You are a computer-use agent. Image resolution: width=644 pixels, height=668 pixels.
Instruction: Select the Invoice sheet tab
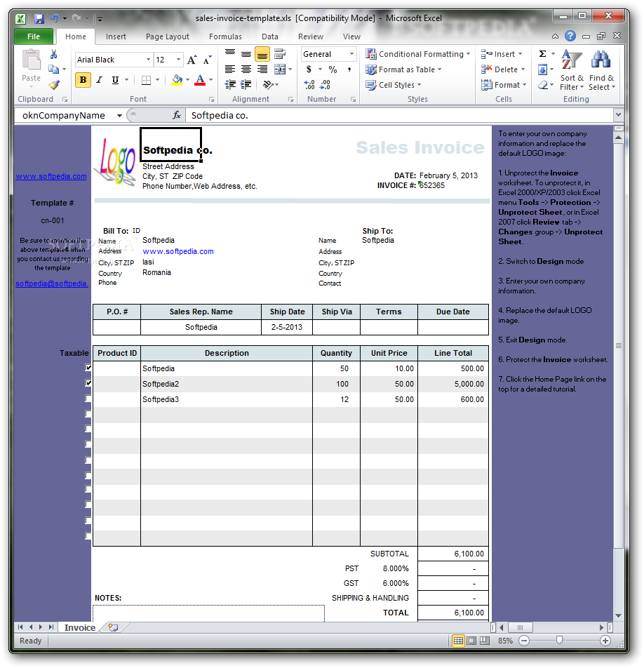tap(80, 627)
